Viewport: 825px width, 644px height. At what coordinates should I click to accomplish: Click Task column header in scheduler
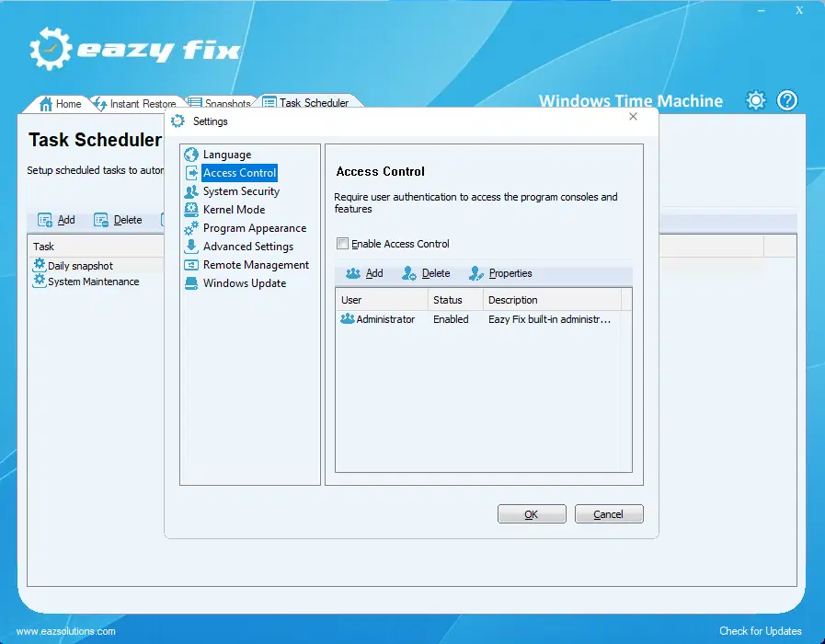(x=43, y=247)
